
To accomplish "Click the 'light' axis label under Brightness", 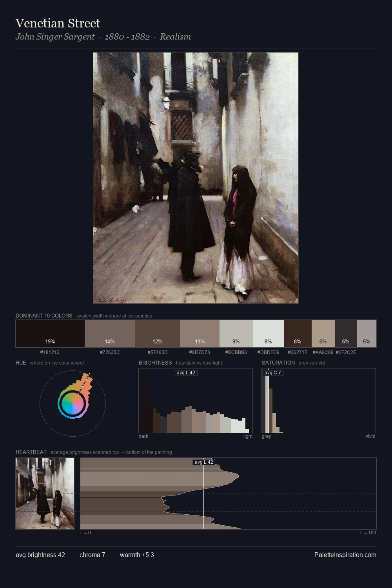I will click(x=248, y=436).
